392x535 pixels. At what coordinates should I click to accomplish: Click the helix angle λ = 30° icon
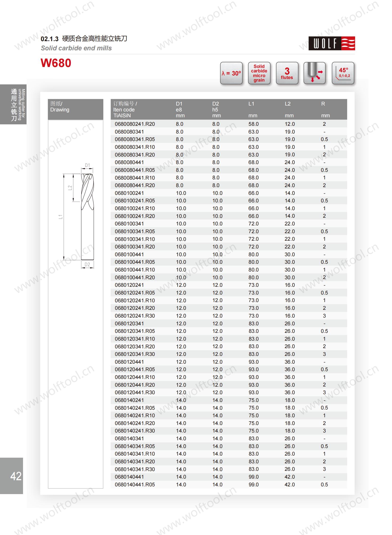tap(231, 73)
